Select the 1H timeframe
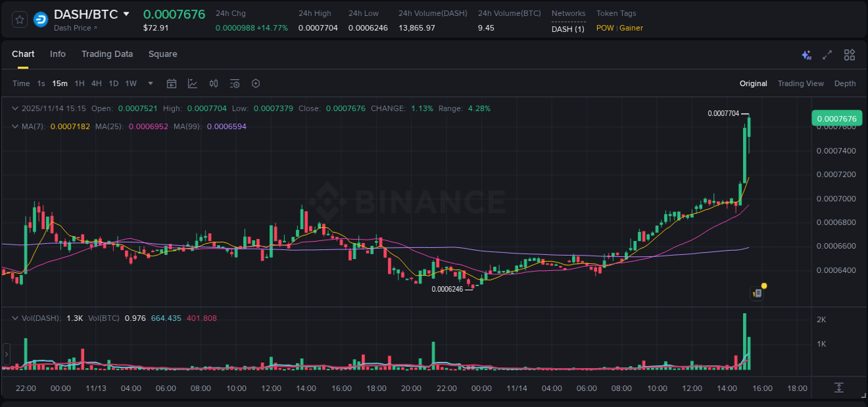The width and height of the screenshot is (868, 407). [78, 83]
